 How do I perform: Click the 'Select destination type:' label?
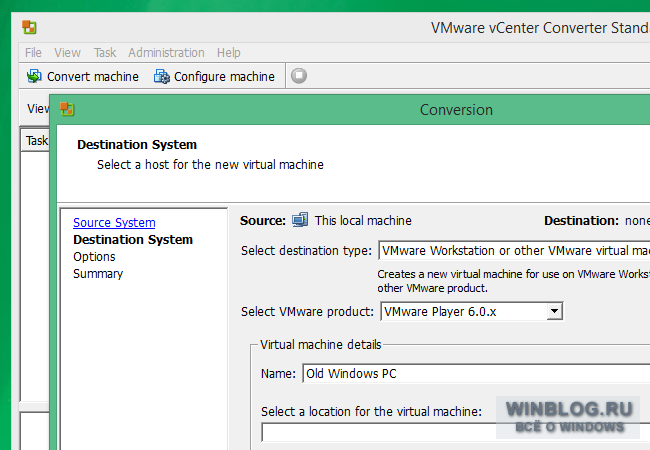(306, 251)
